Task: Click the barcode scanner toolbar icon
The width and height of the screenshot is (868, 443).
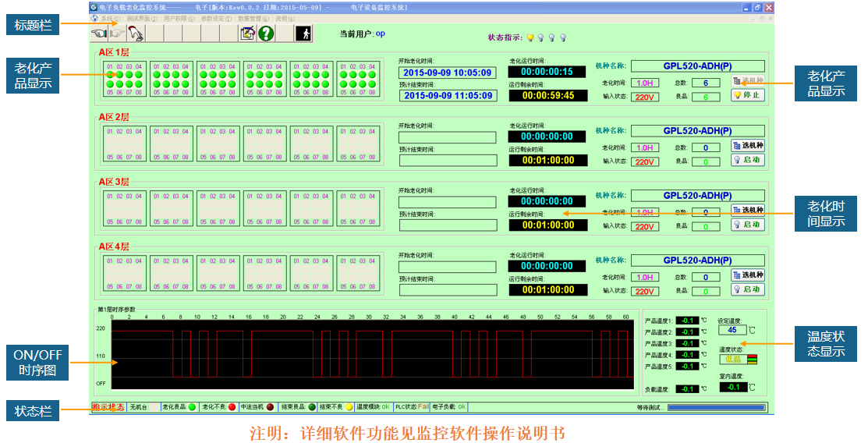Action: coord(136,33)
